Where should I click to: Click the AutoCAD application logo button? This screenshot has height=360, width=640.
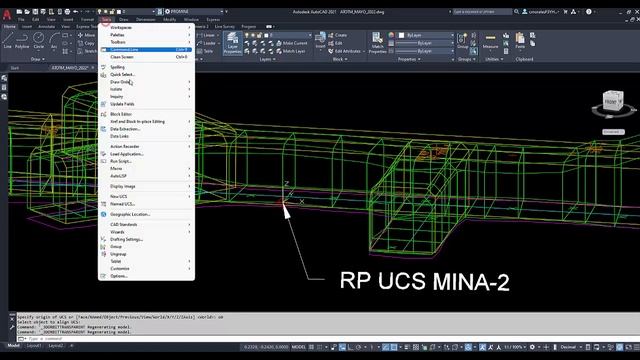(7, 15)
